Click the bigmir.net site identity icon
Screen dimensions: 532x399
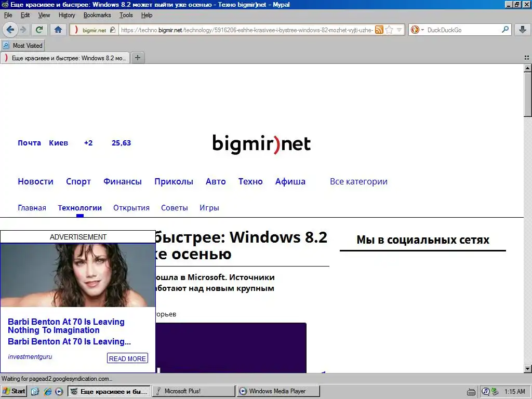(94, 30)
